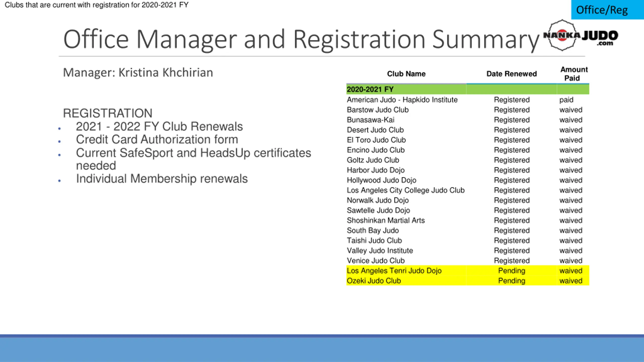Click Pending status for Los Angeles Tenri
Image resolution: width=644 pixels, height=362 pixels.
coord(512,271)
